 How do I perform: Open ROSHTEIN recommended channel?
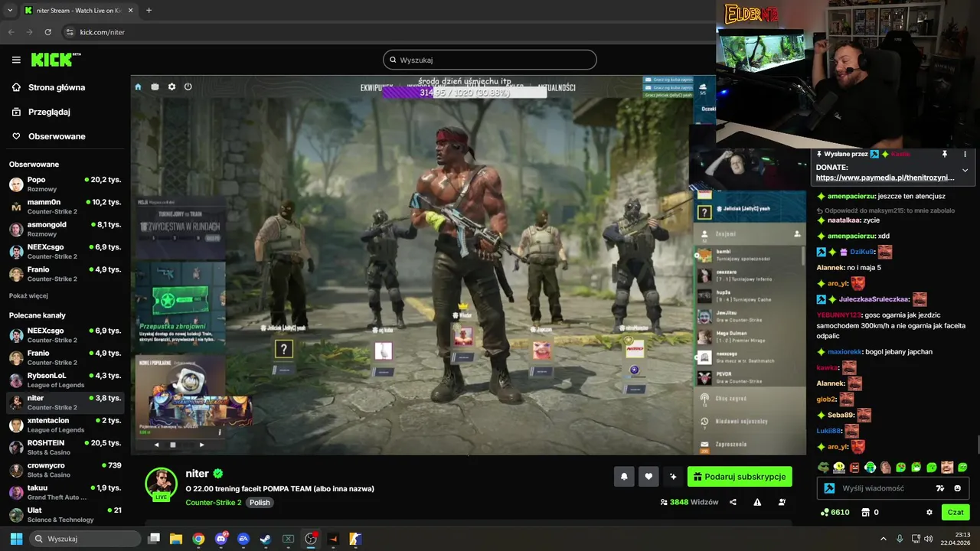click(65, 447)
